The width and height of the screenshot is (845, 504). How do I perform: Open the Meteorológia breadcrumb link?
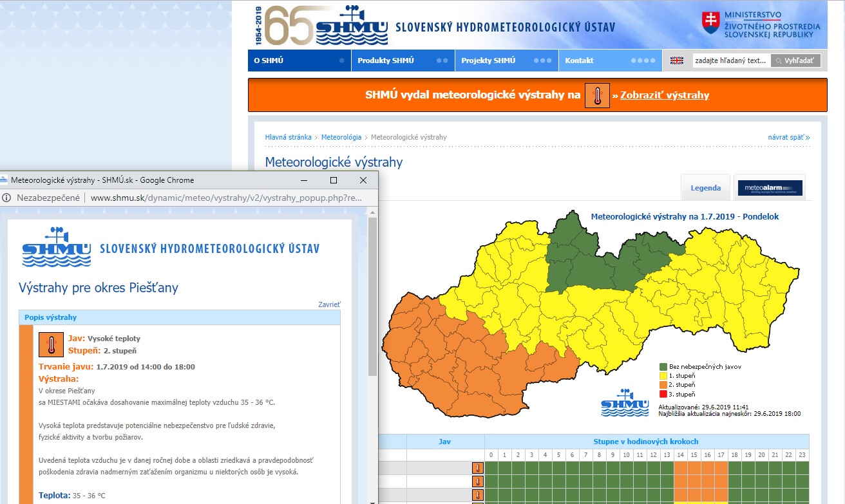click(341, 137)
